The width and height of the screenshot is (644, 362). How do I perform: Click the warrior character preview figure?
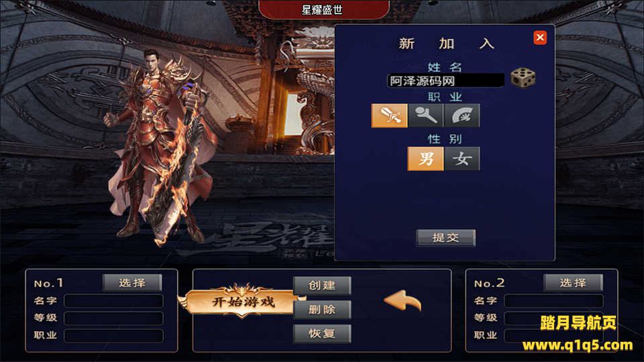coord(160,147)
